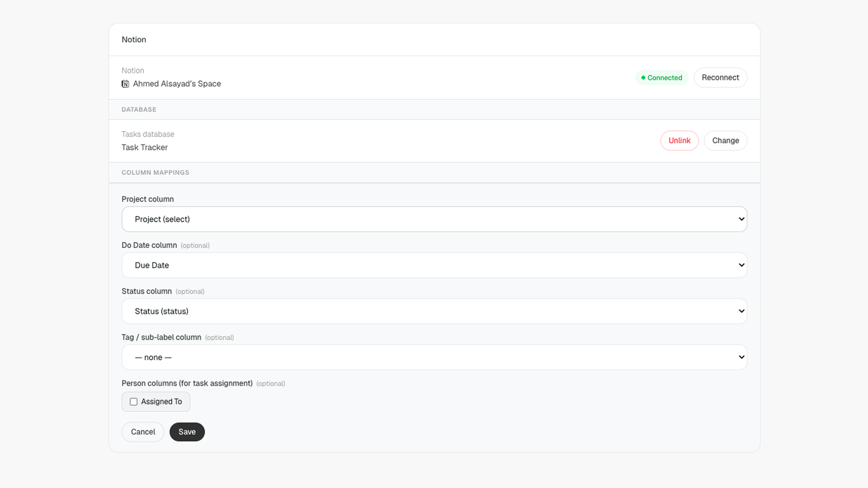Unlink the Task Tracker database
Screen dimensions: 868x488
pyautogui.click(x=679, y=141)
